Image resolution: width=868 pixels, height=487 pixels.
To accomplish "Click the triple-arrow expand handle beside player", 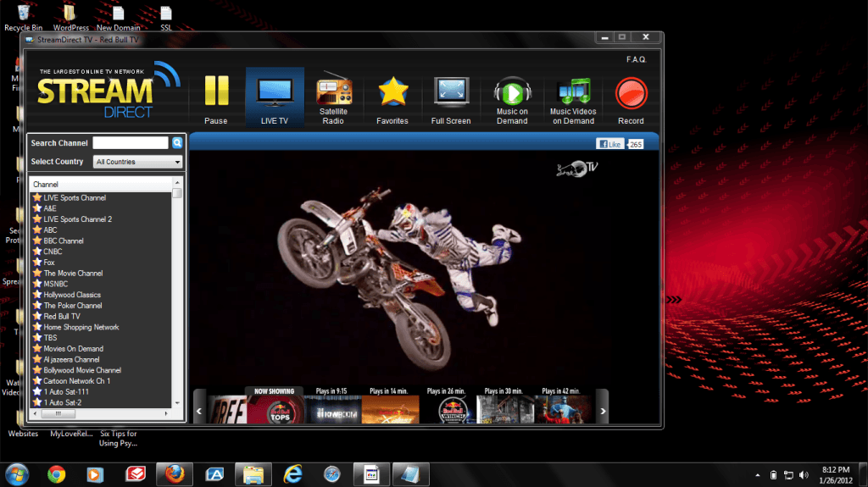I will tap(674, 300).
